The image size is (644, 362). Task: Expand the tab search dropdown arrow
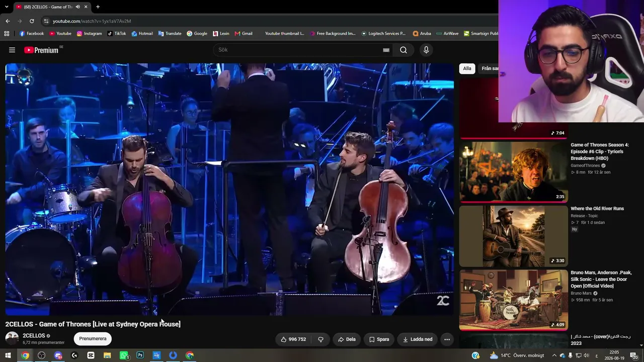click(x=7, y=7)
